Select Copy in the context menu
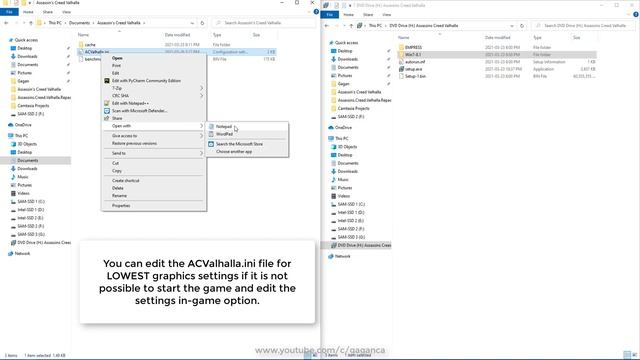640x360 pixels. 117,171
